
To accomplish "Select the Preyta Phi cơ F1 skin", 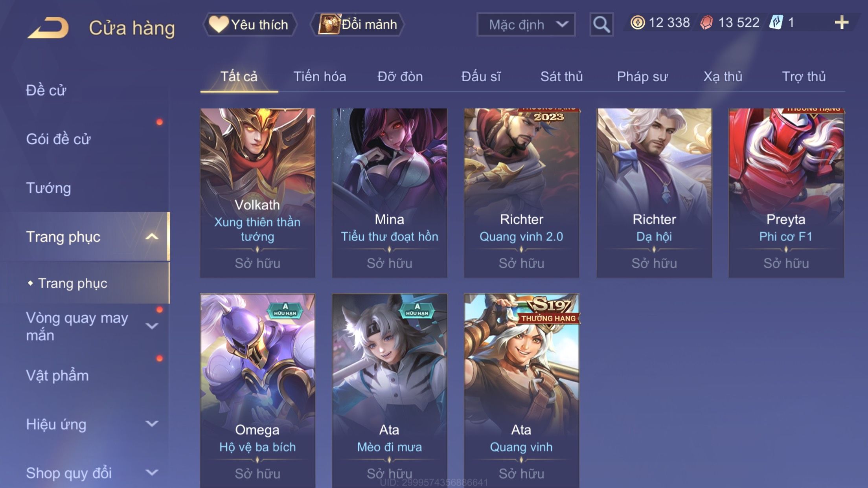I will click(786, 193).
